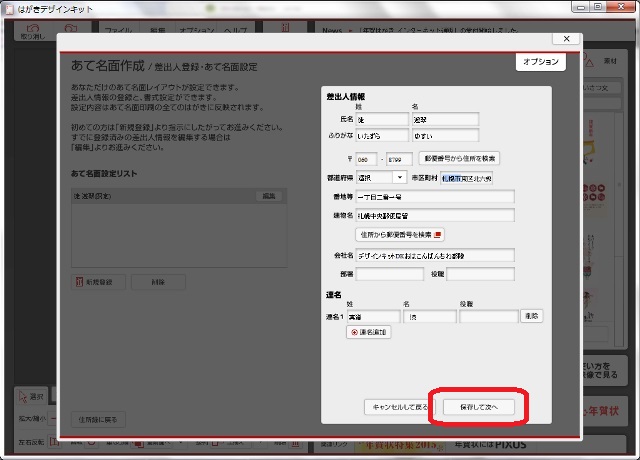Click 保存して次へ to save and continue

[477, 407]
